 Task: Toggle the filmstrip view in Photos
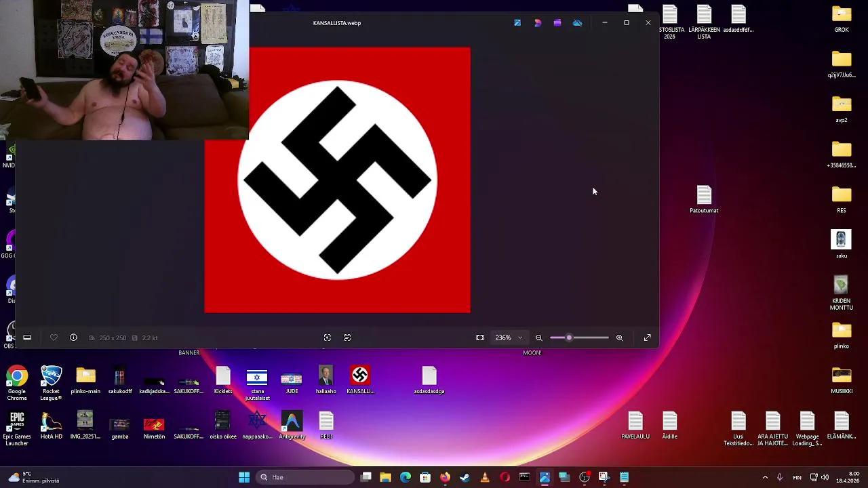(x=27, y=338)
